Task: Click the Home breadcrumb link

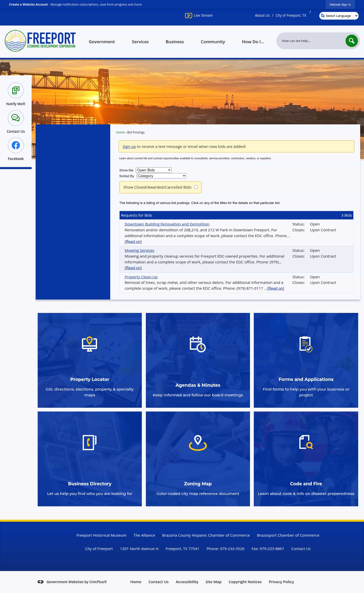Action: tap(120, 132)
